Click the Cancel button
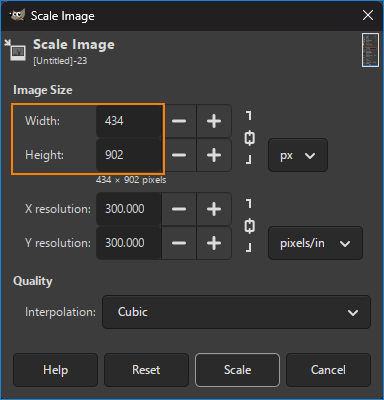Screen dimensions: 384x400 [x=328, y=370]
